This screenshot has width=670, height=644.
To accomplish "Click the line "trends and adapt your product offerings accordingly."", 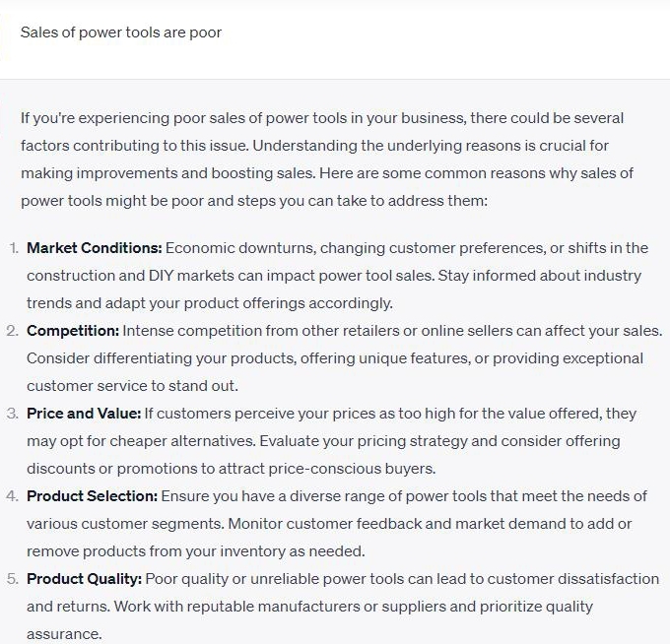I will [209, 303].
